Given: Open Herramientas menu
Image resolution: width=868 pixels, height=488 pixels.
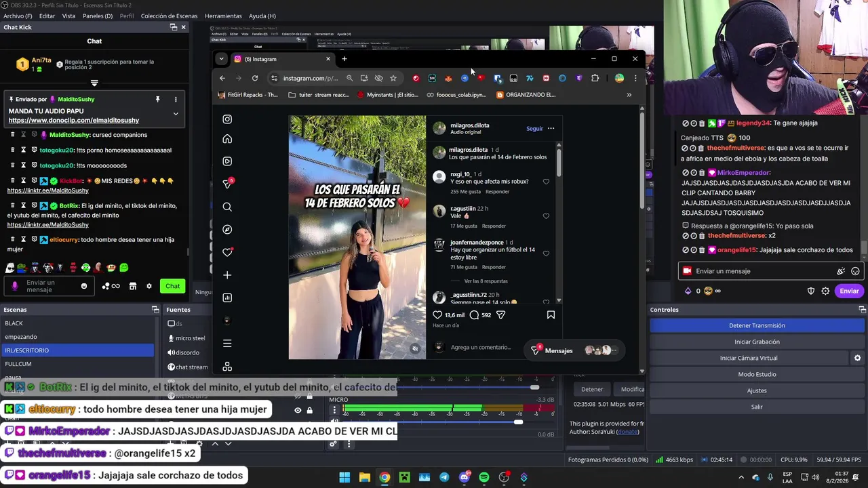Looking at the screenshot, I should click(223, 16).
